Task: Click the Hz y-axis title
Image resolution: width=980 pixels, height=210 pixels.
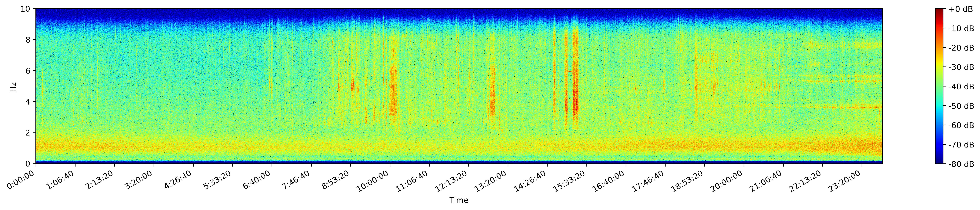Action: pyautogui.click(x=13, y=86)
